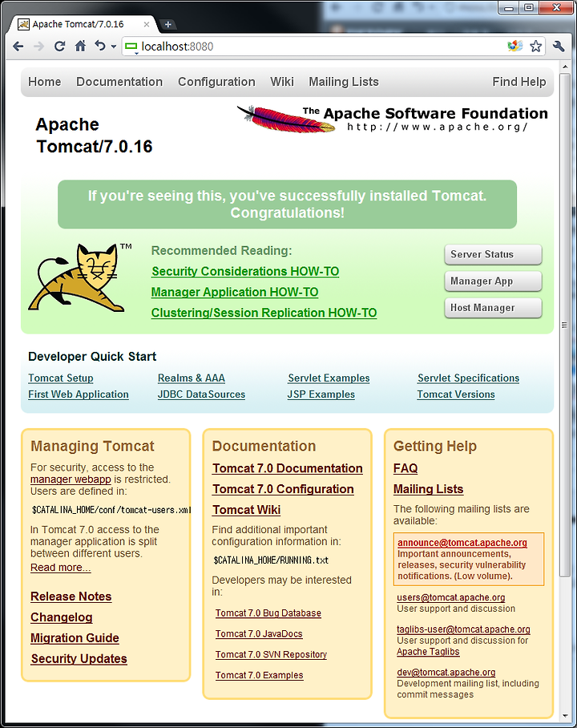Open the Servlet Examples link
This screenshot has width=577, height=728.
pos(329,378)
